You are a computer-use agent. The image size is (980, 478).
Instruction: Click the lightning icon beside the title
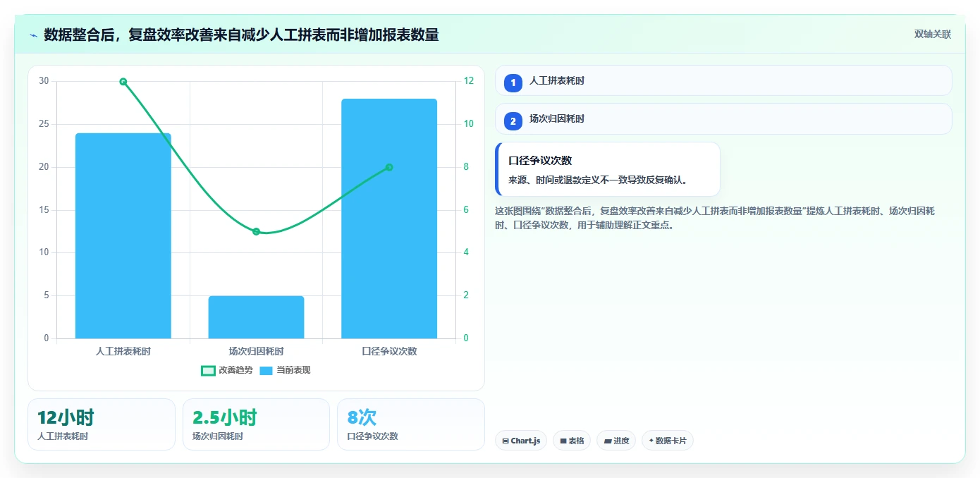point(33,35)
